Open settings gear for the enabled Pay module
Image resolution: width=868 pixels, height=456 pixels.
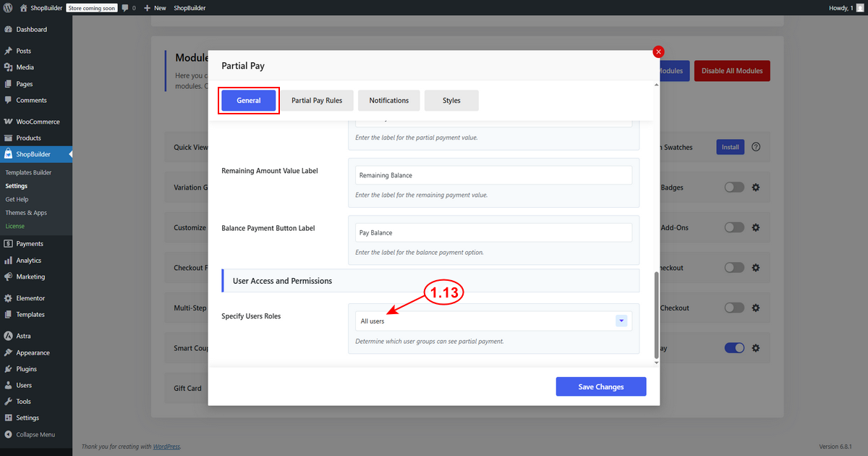point(756,347)
